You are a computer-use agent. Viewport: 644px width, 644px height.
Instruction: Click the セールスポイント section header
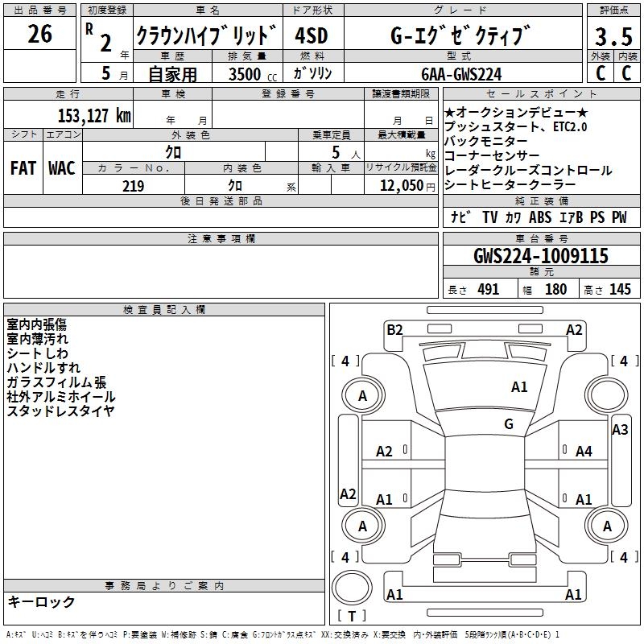pos(541,93)
